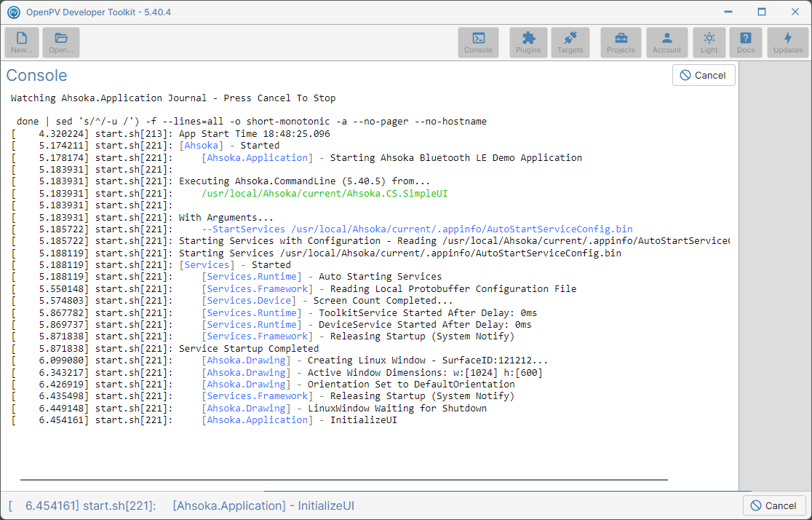
Task: Click the AutoStartServiceConfig.bin argument link
Action: [x=417, y=229]
